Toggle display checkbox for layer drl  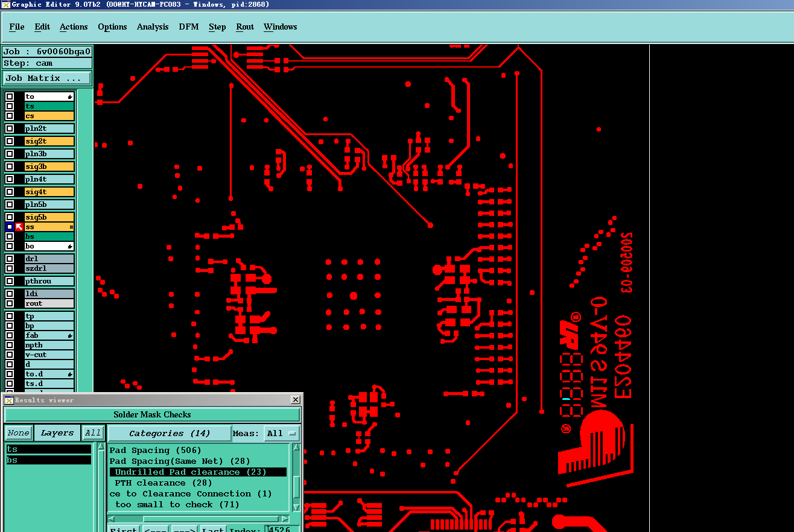point(10,259)
